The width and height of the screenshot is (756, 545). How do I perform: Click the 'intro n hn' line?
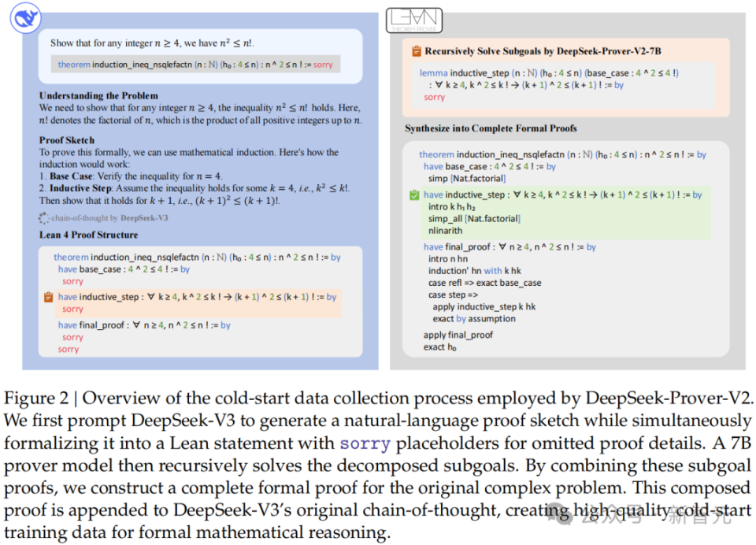448,258
